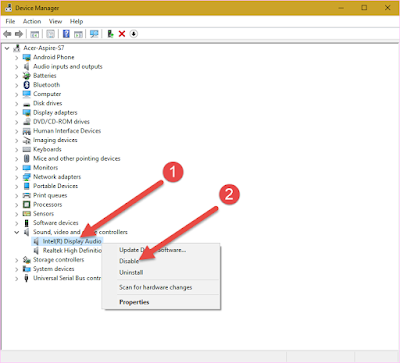Click the Forward arrow toolbar icon

tap(19, 34)
